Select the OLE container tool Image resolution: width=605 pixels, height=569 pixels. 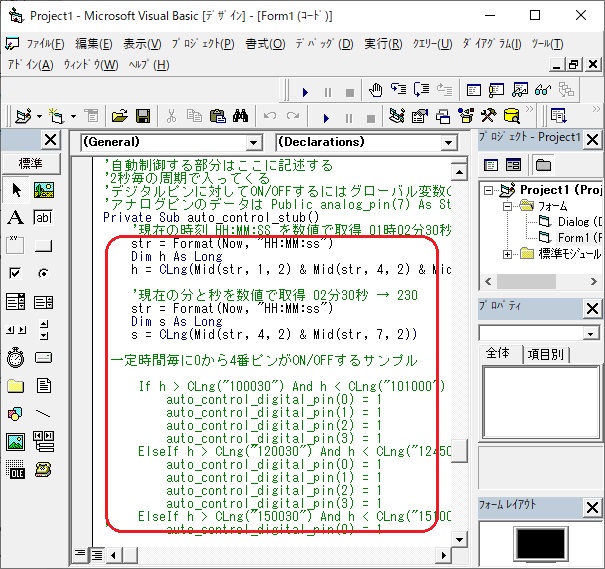click(x=16, y=469)
